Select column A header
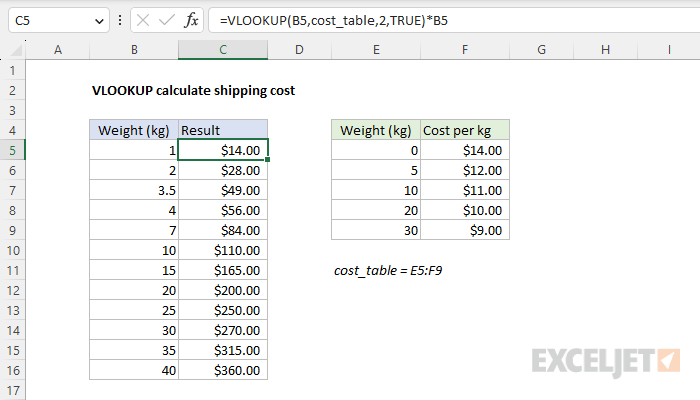The image size is (700, 400). click(58, 50)
